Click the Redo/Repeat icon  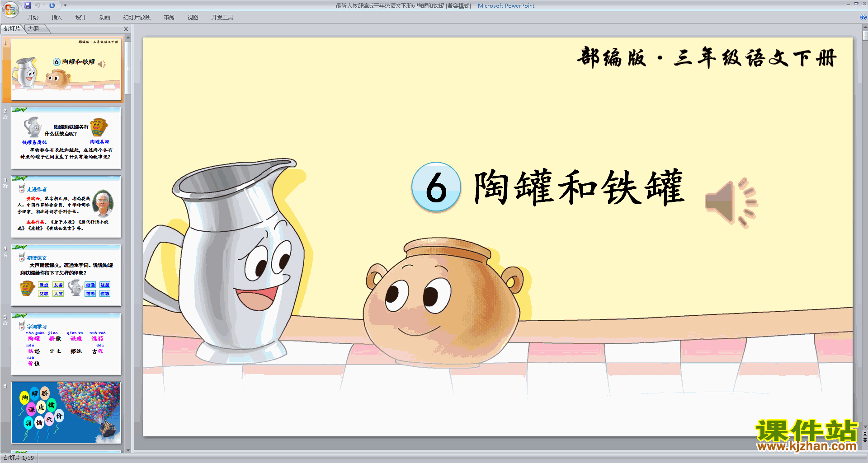pyautogui.click(x=52, y=5)
